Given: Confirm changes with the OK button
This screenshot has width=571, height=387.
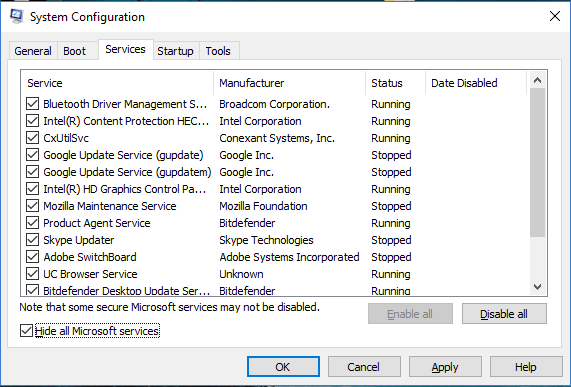Looking at the screenshot, I should [283, 367].
